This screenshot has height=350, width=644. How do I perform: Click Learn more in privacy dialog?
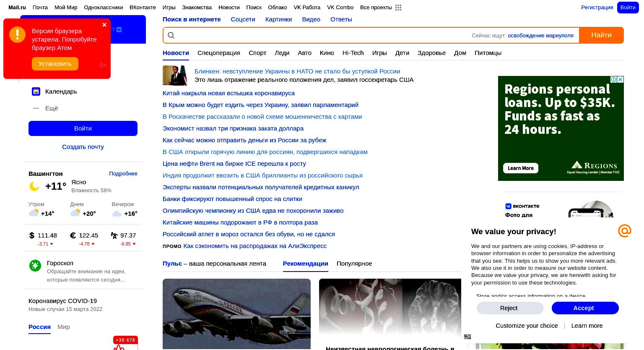click(587, 326)
